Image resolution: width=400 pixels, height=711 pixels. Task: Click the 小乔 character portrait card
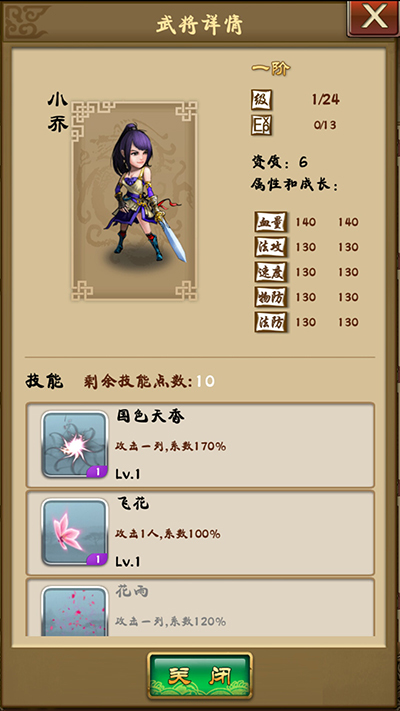click(x=134, y=200)
